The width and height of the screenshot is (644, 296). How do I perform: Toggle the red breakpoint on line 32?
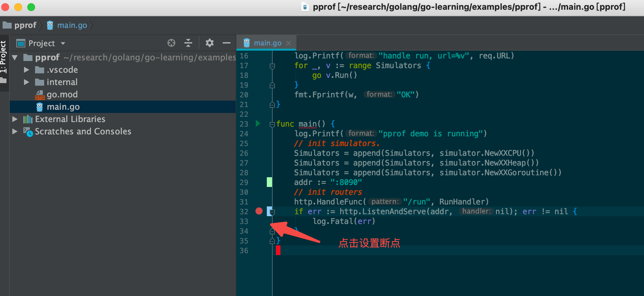[259, 211]
